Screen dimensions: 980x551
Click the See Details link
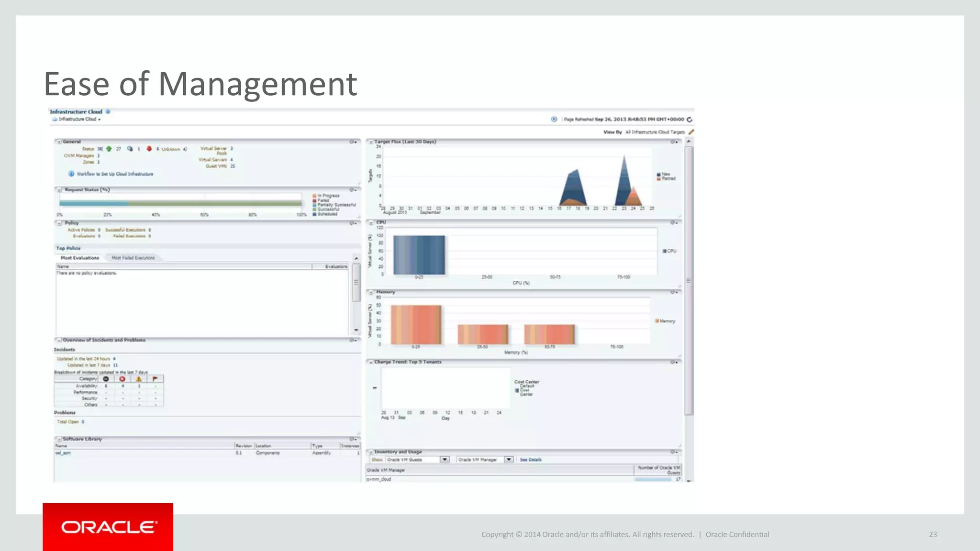531,460
